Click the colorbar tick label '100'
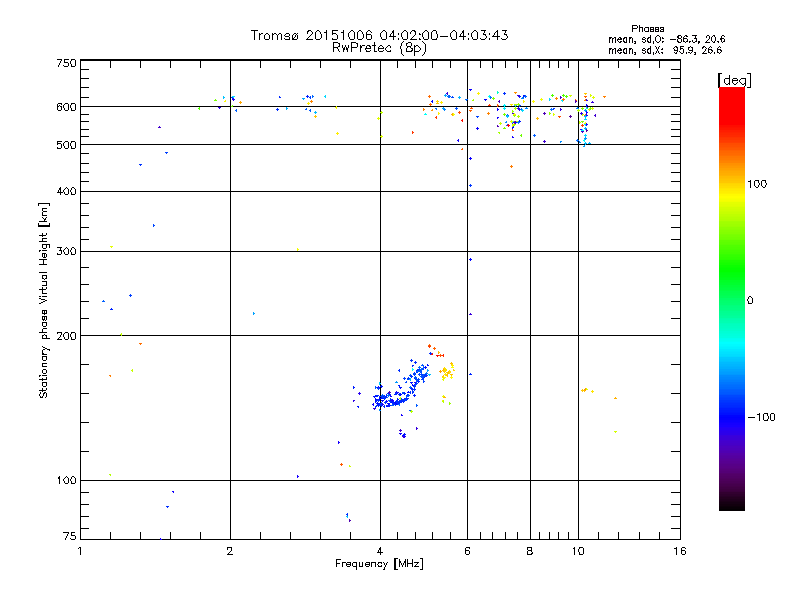 (757, 184)
